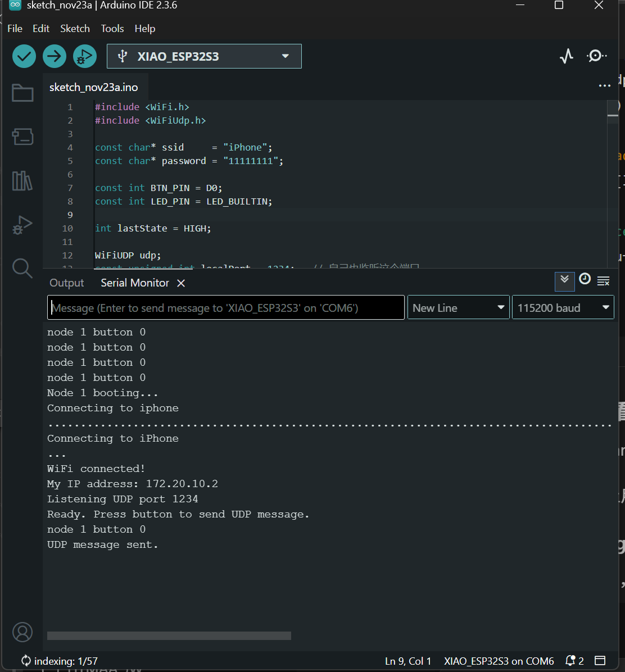Open the Search magnifier in sidebar
The width and height of the screenshot is (625, 672).
pos(22,268)
